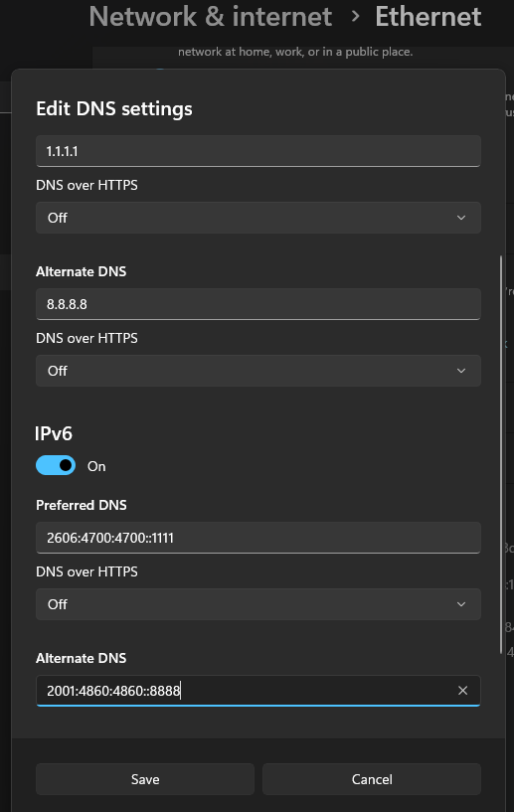
Task: Click into the 2606:4700:4700::1111 DNS field
Action: tap(258, 538)
